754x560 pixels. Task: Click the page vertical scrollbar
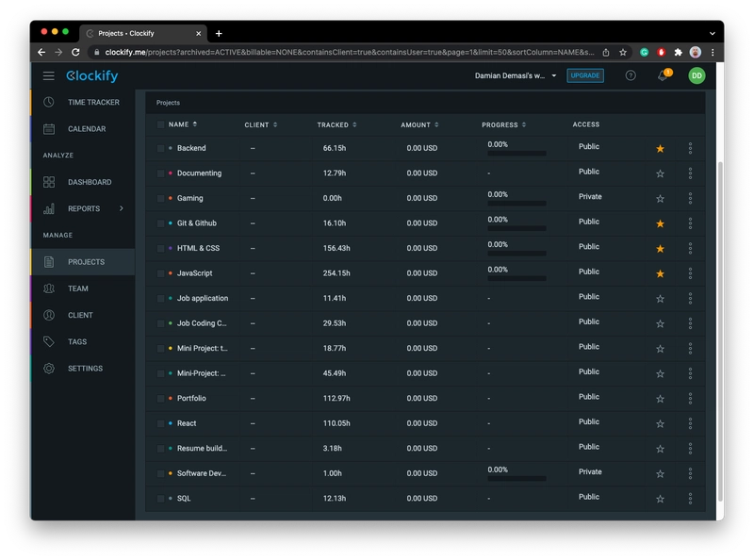(720, 332)
